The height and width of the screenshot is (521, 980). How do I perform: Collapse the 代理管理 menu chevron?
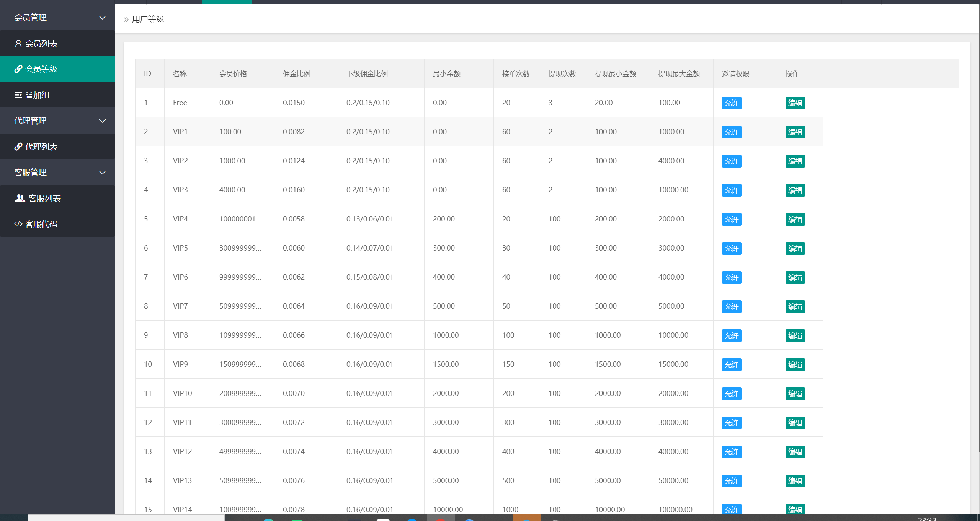coord(102,121)
